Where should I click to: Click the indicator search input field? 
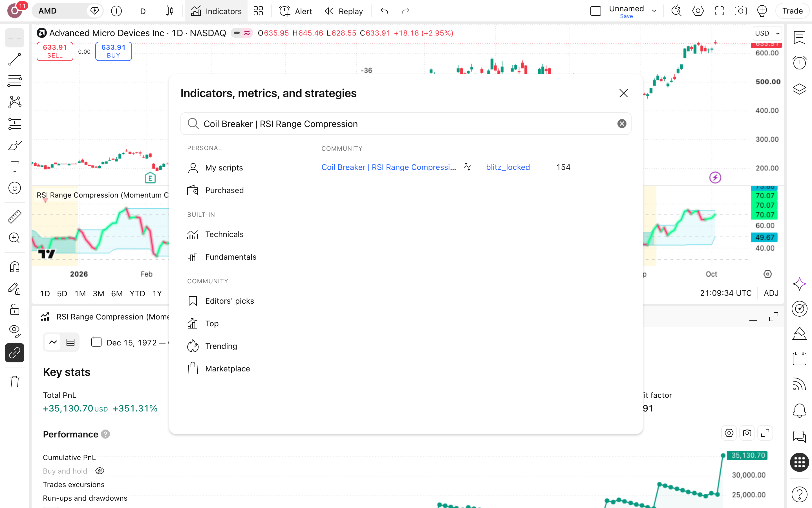point(406,124)
